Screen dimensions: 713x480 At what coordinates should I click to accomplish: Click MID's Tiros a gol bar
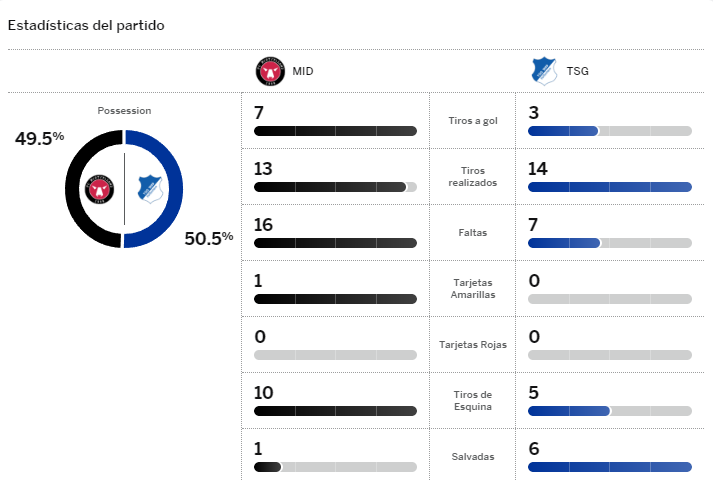[335, 131]
